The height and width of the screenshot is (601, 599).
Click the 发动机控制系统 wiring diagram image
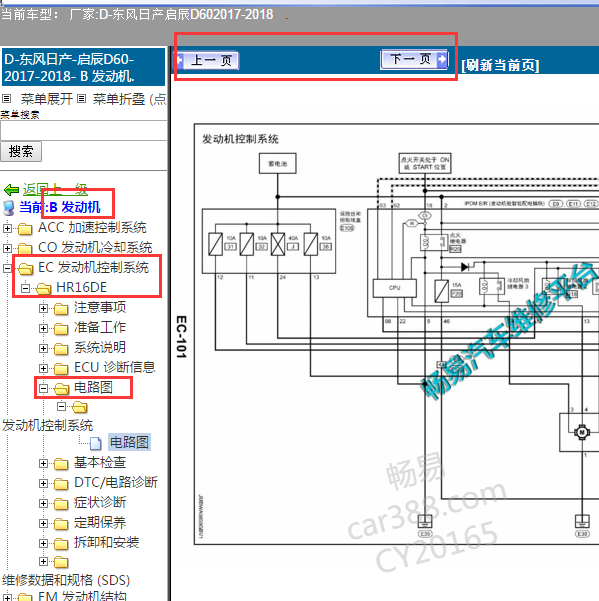click(396, 334)
